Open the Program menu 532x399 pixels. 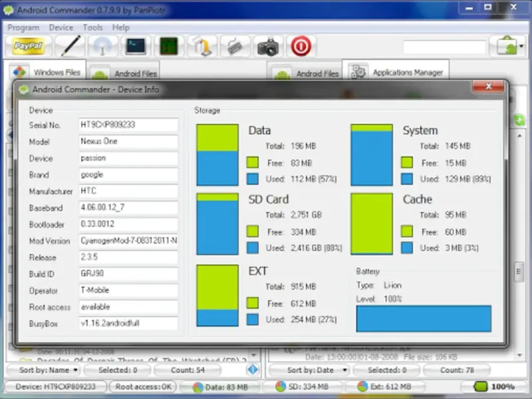(x=23, y=27)
